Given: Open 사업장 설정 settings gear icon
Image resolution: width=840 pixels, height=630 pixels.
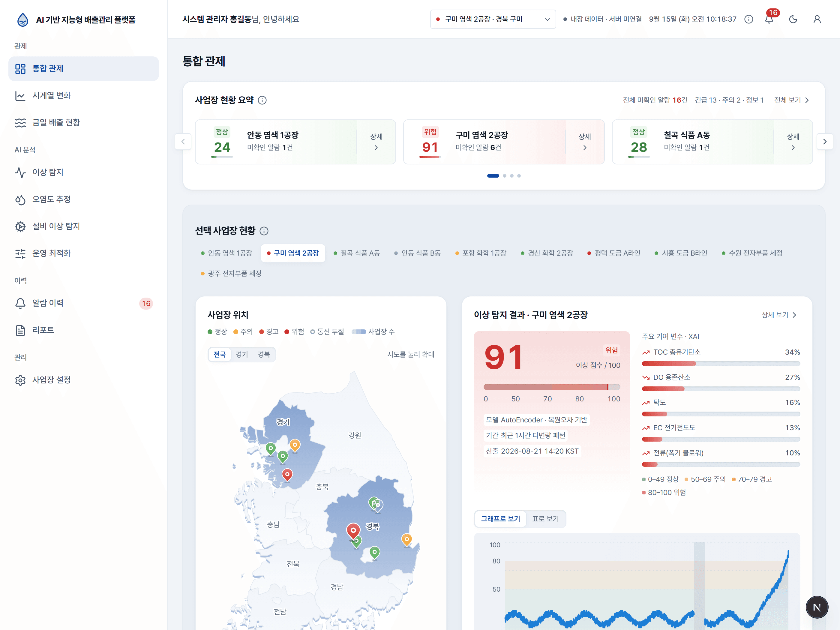Looking at the screenshot, I should coord(20,380).
